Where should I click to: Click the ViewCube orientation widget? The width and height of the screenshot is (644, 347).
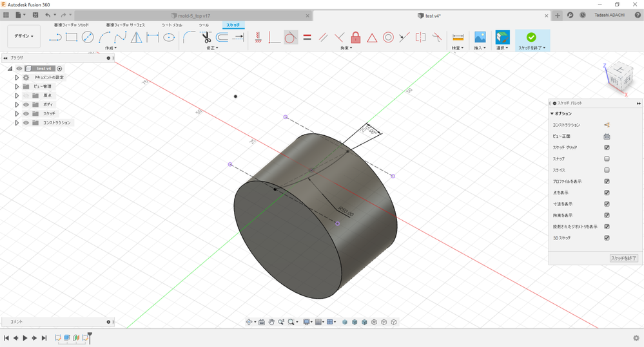620,78
